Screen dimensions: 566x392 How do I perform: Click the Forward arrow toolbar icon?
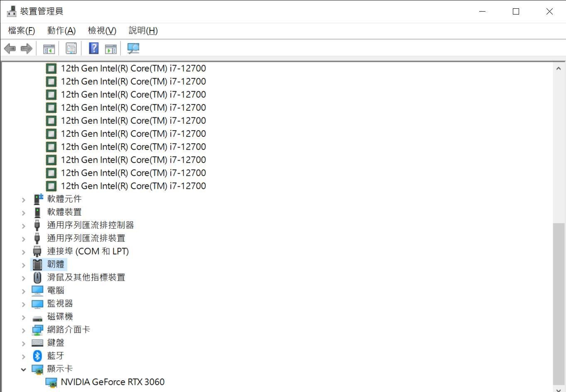pos(27,49)
